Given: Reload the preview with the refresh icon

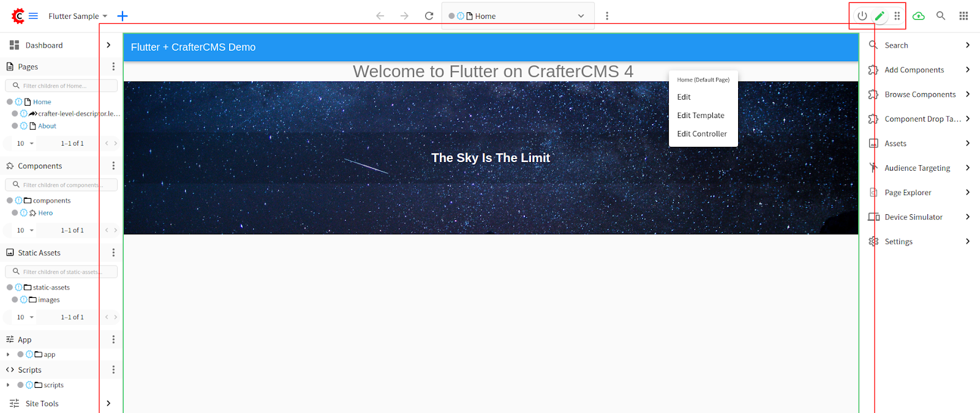Looking at the screenshot, I should pos(429,16).
